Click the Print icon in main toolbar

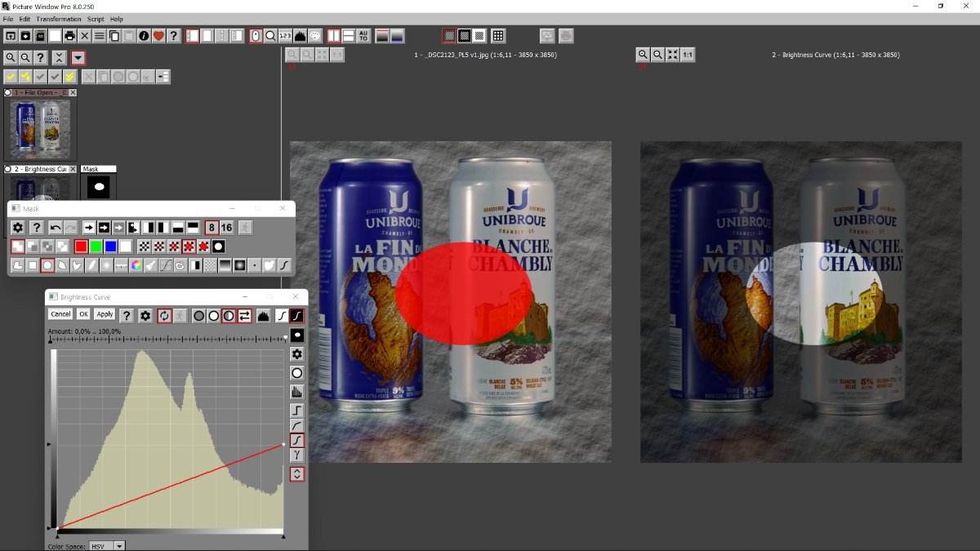(x=69, y=36)
